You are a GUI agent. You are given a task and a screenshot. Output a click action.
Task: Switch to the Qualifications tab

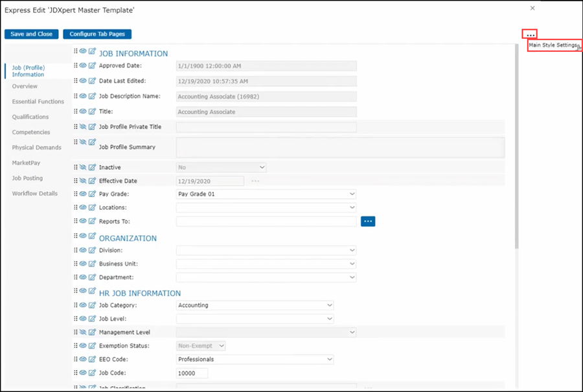[x=30, y=117]
